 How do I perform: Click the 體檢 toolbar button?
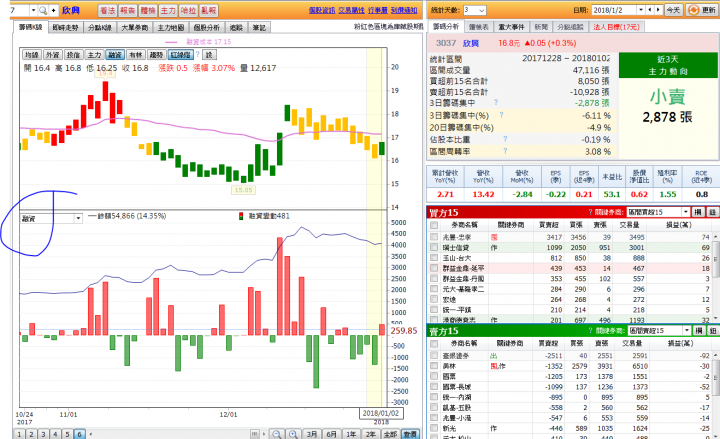pos(148,10)
